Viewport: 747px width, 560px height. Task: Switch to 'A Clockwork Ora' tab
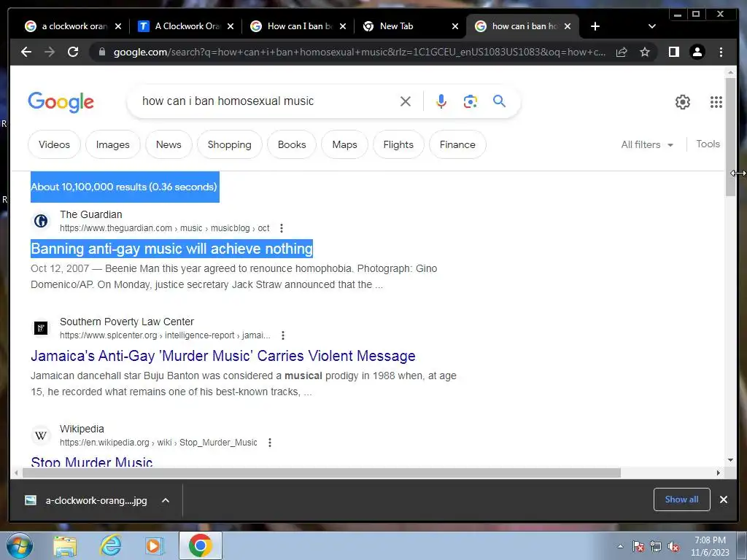coord(181,26)
